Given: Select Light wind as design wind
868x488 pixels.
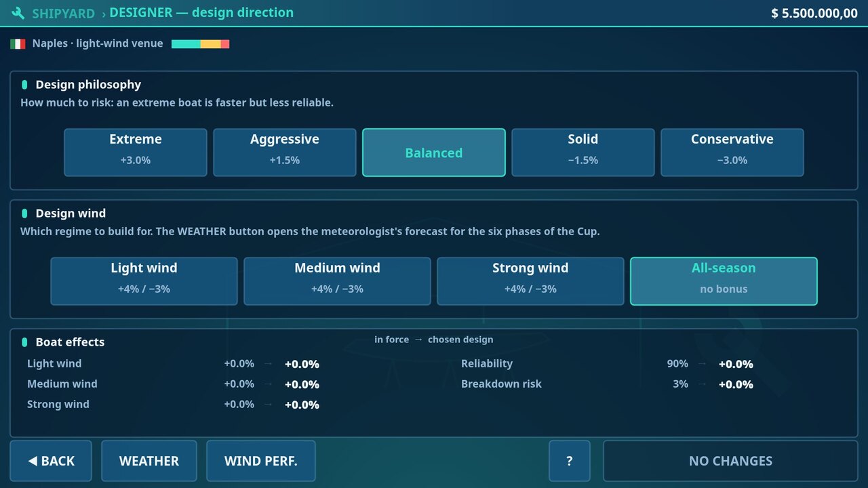Looking at the screenshot, I should (144, 281).
